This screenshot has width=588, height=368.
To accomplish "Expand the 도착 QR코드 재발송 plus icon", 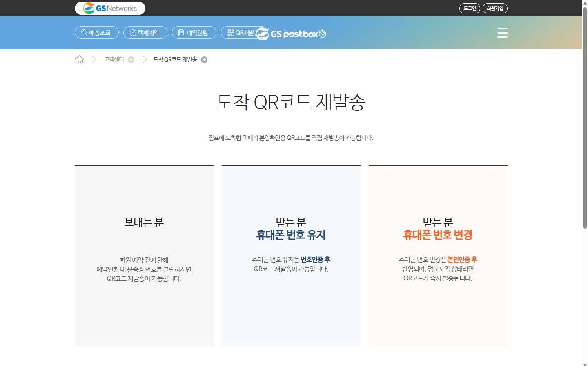I will [x=204, y=60].
